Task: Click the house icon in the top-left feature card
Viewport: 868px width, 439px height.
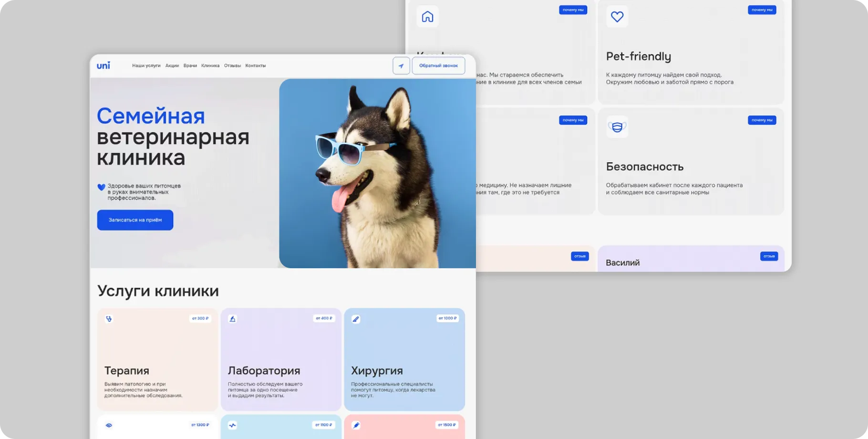Action: point(427,16)
